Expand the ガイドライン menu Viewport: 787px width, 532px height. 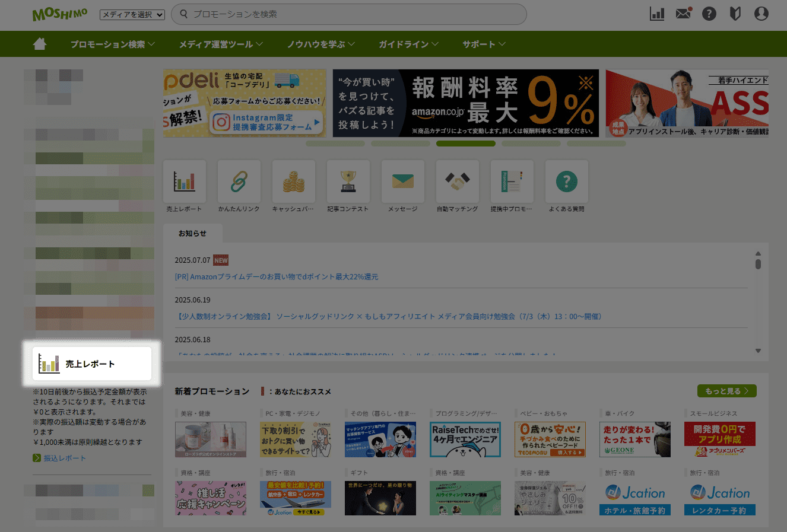tap(409, 44)
